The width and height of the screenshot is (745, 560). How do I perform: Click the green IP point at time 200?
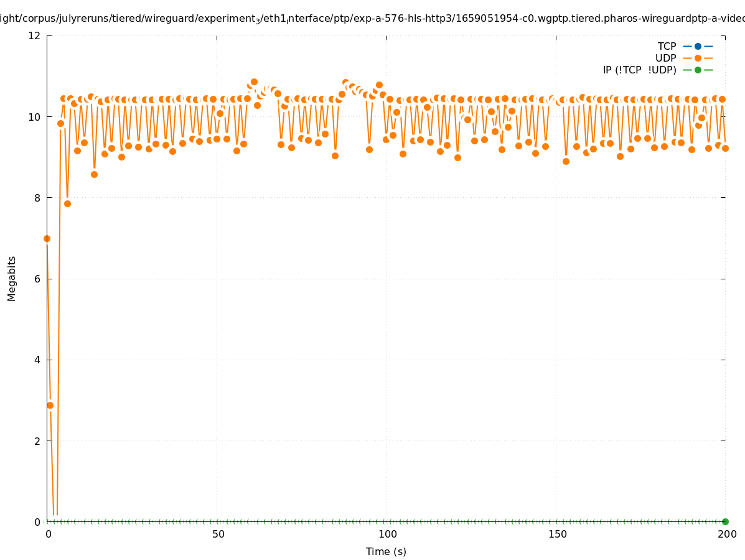[x=725, y=521]
